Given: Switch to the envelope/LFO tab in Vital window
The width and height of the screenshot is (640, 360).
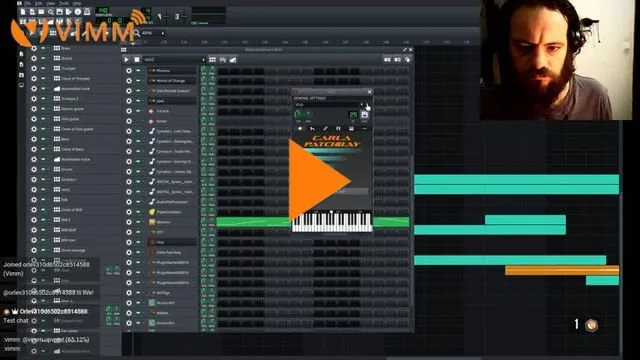Looking at the screenshot, I should [x=312, y=129].
